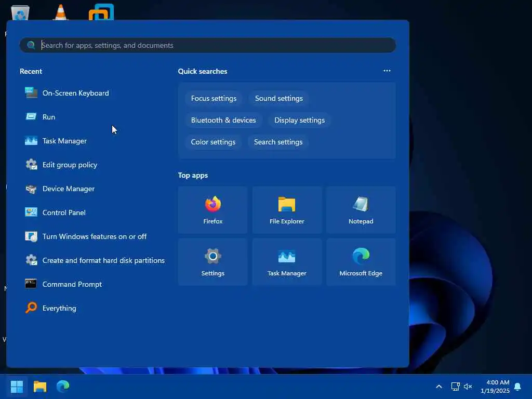Viewport: 532px width, 399px height.
Task: Select the VLC icon on the desktop
Action: click(60, 12)
